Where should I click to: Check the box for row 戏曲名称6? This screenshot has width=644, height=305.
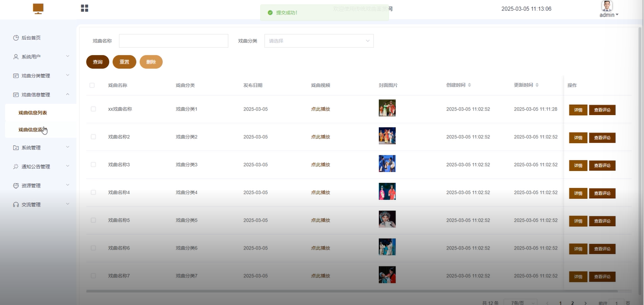(93, 248)
